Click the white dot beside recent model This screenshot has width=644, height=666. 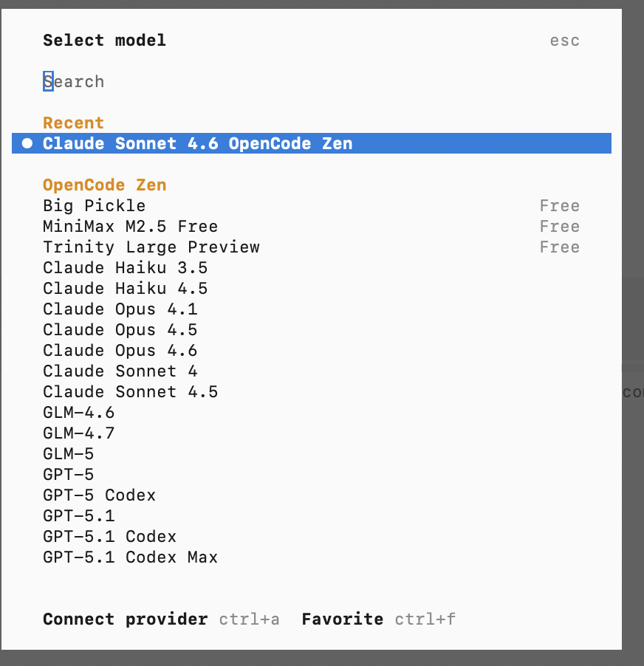[28, 143]
